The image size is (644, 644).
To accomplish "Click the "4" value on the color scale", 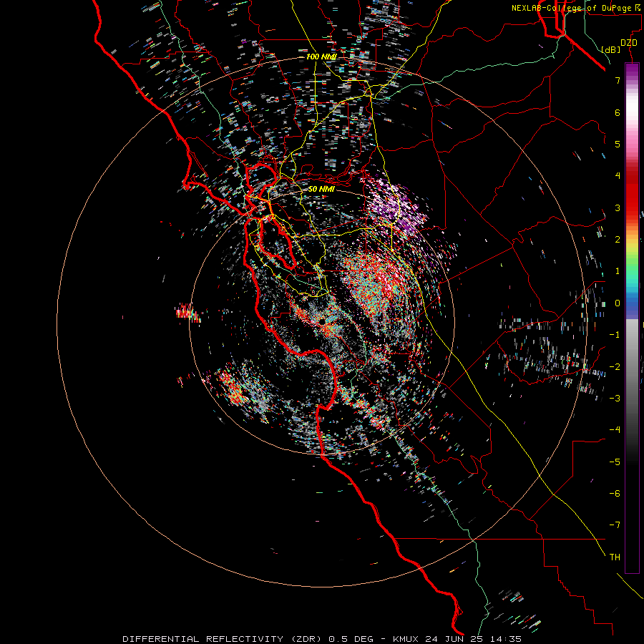I will (x=618, y=176).
